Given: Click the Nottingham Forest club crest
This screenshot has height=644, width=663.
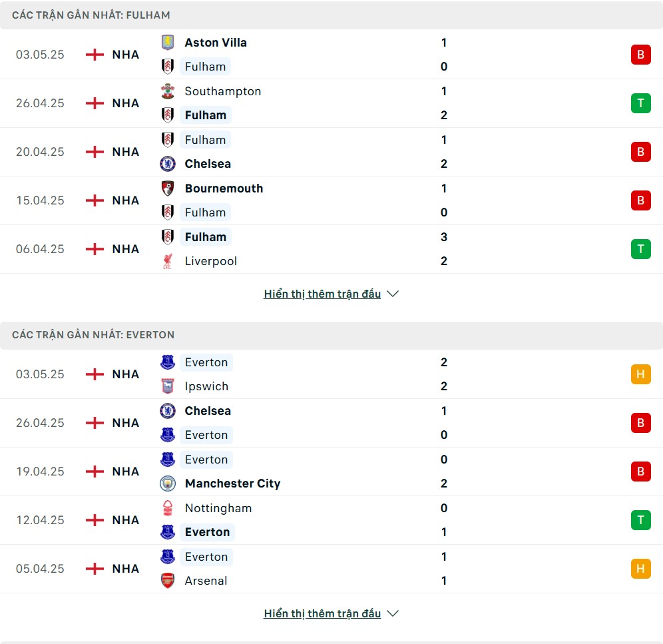Looking at the screenshot, I should [168, 507].
